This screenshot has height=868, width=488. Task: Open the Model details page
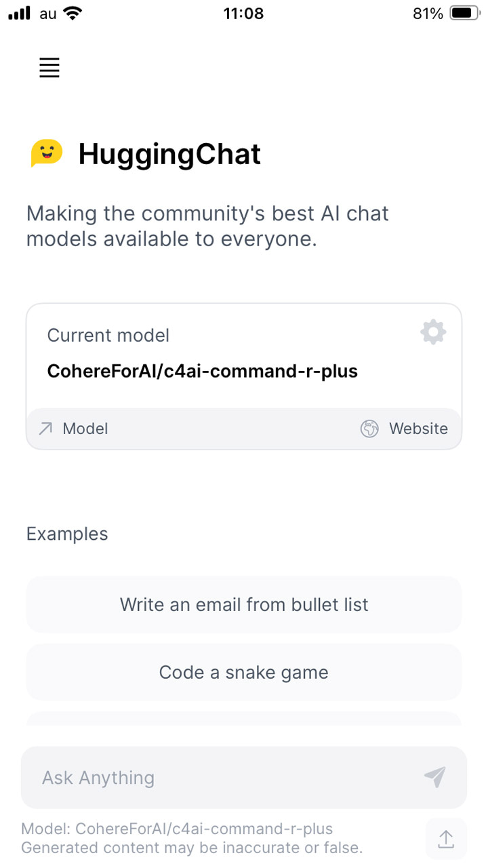pyautogui.click(x=85, y=429)
